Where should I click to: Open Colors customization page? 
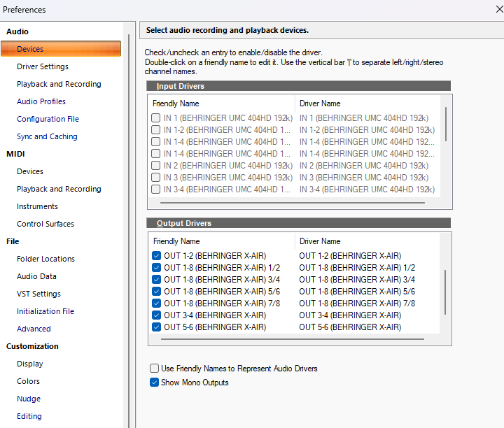(28, 381)
